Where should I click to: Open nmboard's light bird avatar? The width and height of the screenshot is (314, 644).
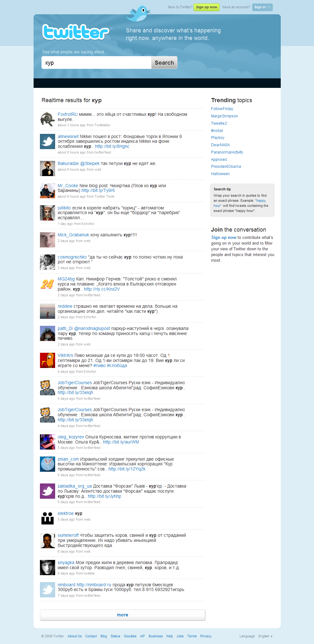click(48, 590)
